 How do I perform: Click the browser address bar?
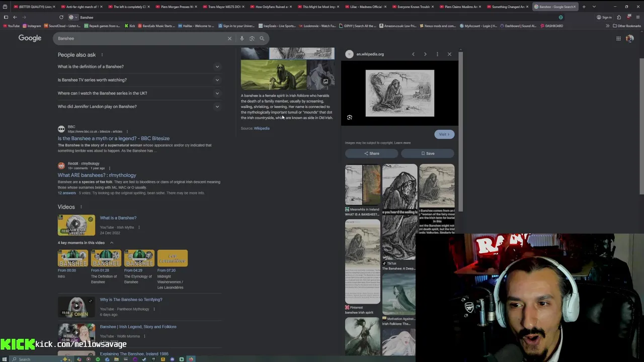pos(317,17)
